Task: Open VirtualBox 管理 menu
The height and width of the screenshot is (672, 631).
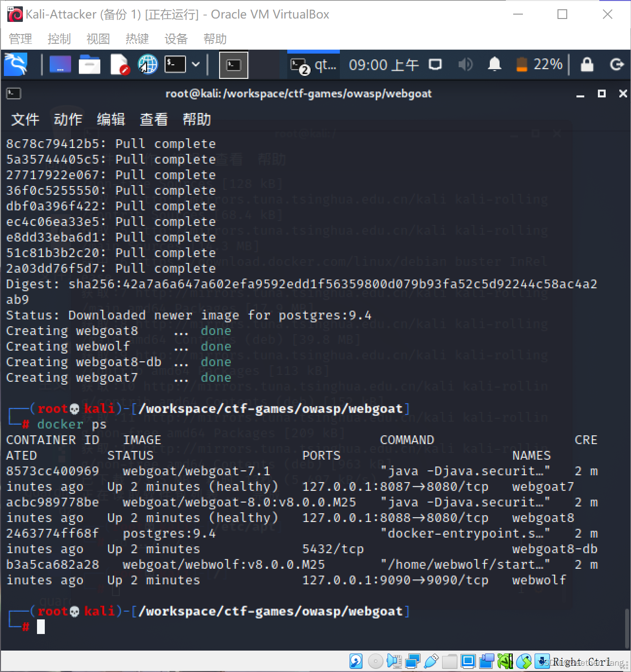Action: pyautogui.click(x=20, y=39)
